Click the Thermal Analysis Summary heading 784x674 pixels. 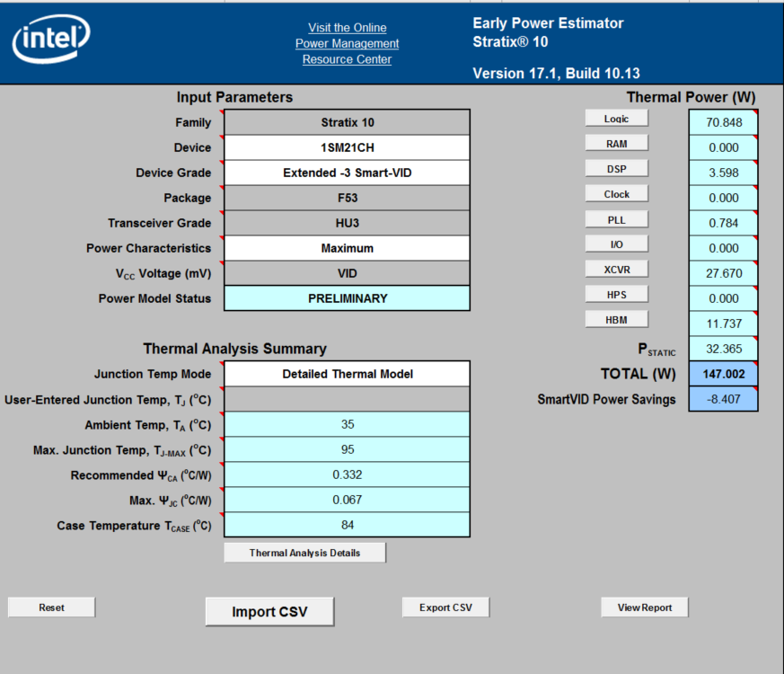pos(234,349)
